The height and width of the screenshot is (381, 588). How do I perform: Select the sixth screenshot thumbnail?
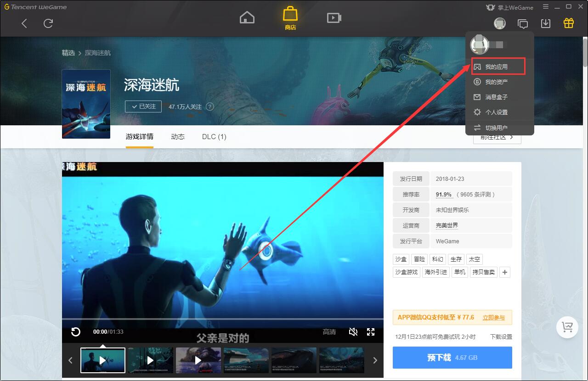[342, 360]
